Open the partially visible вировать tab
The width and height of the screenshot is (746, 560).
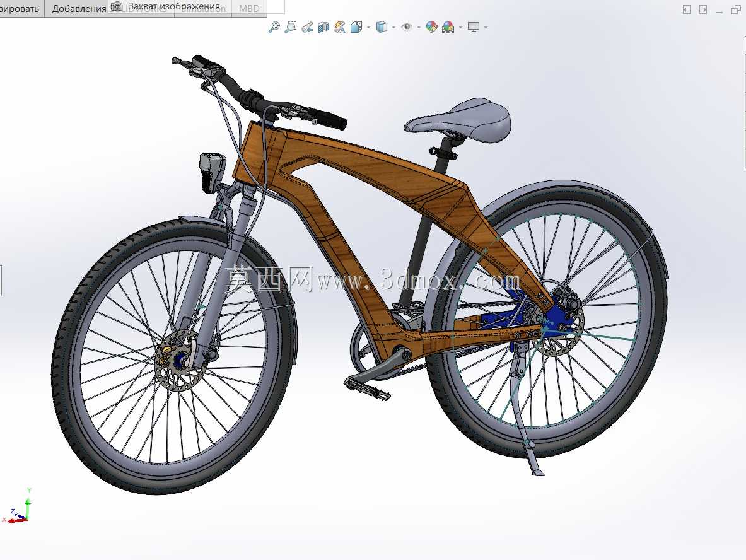coord(21,9)
